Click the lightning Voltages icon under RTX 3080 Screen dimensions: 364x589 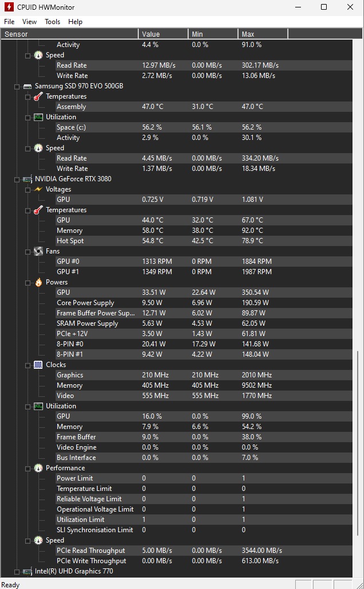(x=38, y=189)
